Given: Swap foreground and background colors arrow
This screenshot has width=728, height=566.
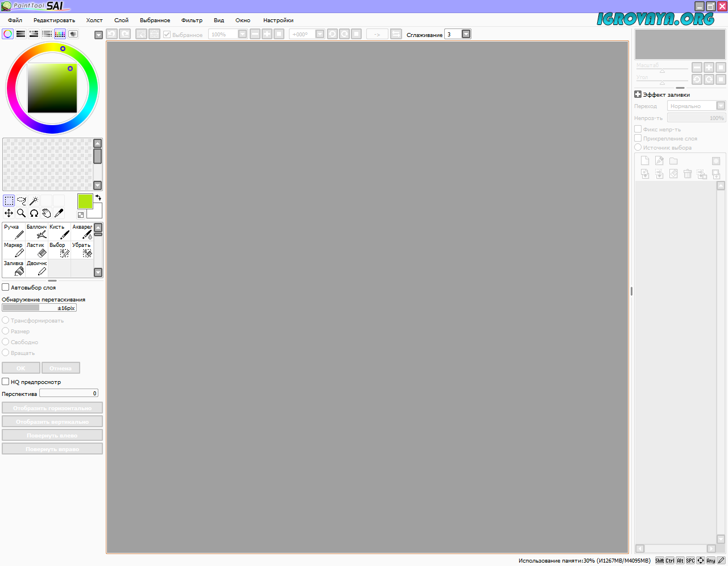Looking at the screenshot, I should [x=98, y=197].
